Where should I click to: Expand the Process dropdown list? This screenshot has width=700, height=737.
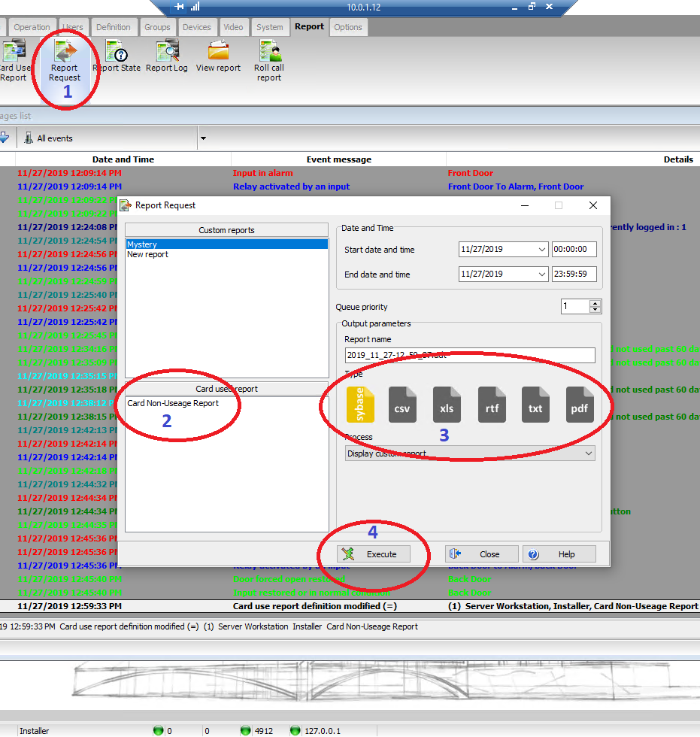click(x=588, y=453)
